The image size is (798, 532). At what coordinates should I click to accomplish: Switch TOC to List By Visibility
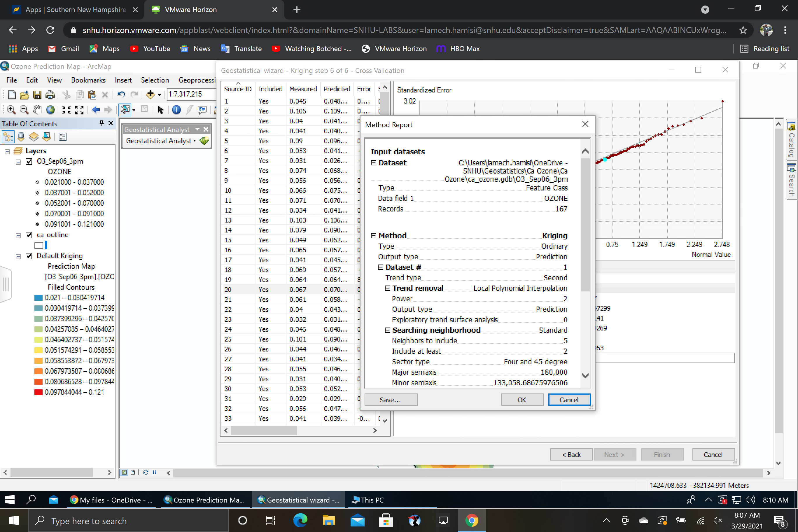pos(34,137)
